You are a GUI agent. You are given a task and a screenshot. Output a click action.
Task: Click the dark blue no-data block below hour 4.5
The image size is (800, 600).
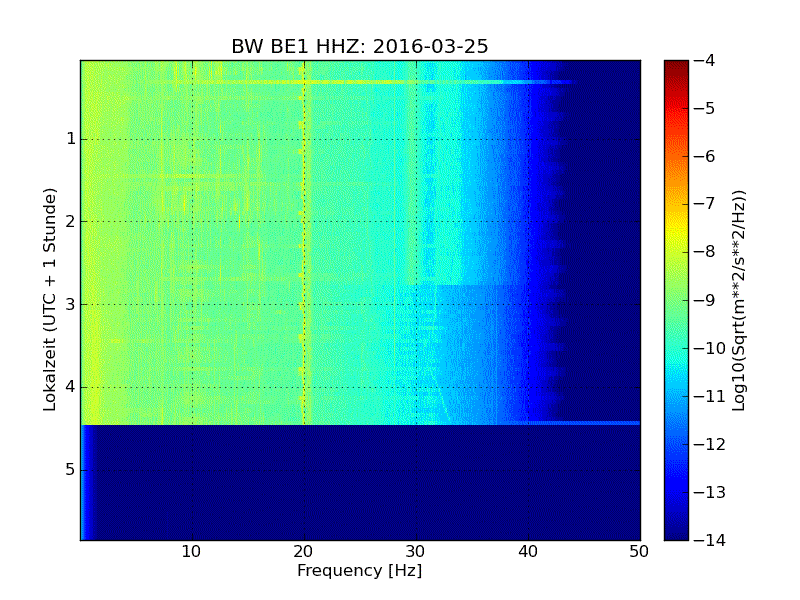[360, 483]
